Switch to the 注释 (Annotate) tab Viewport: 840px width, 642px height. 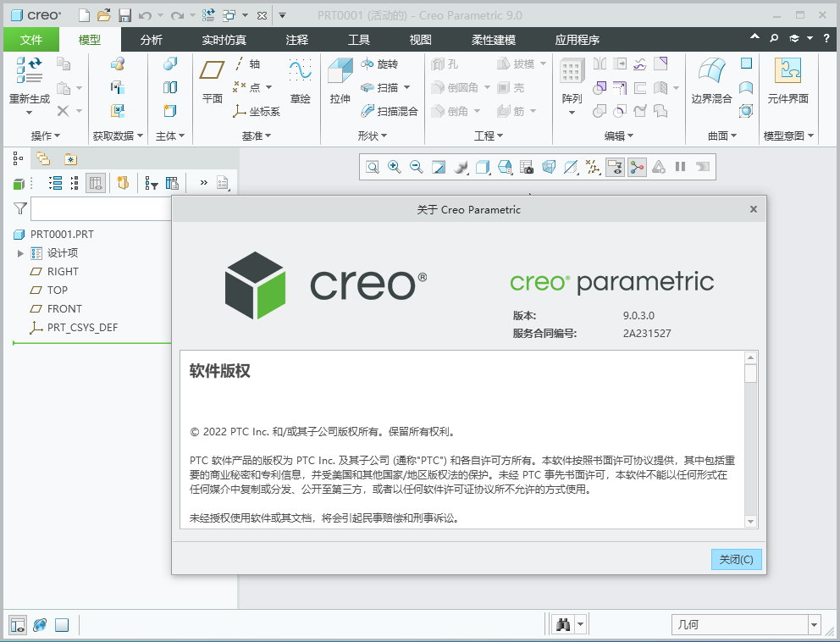[x=296, y=40]
